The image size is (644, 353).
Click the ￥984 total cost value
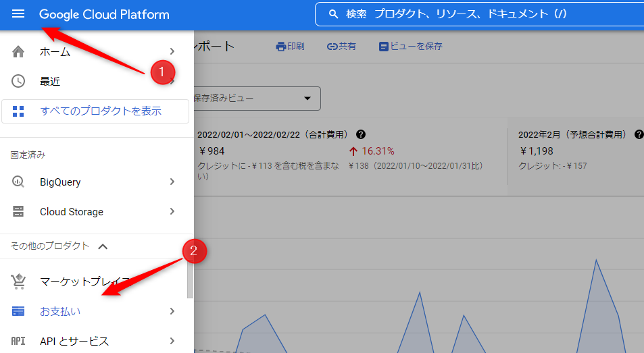click(211, 151)
